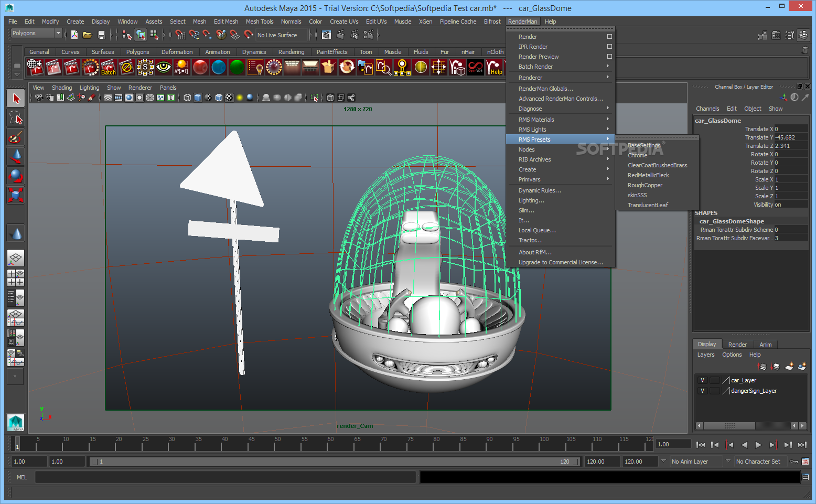
Task: Click the MEL command input field
Action: coord(226,477)
